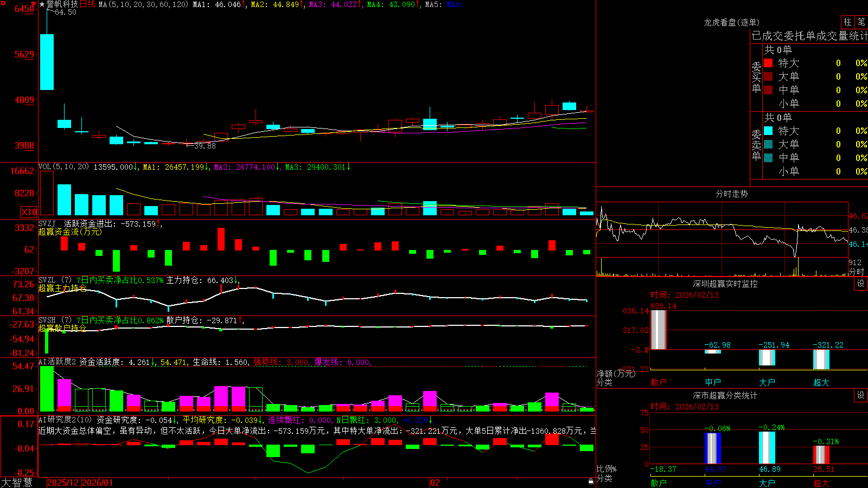The width and height of the screenshot is (868, 488).
Task: Click the 连续飘红 magenta label
Action: (300, 420)
